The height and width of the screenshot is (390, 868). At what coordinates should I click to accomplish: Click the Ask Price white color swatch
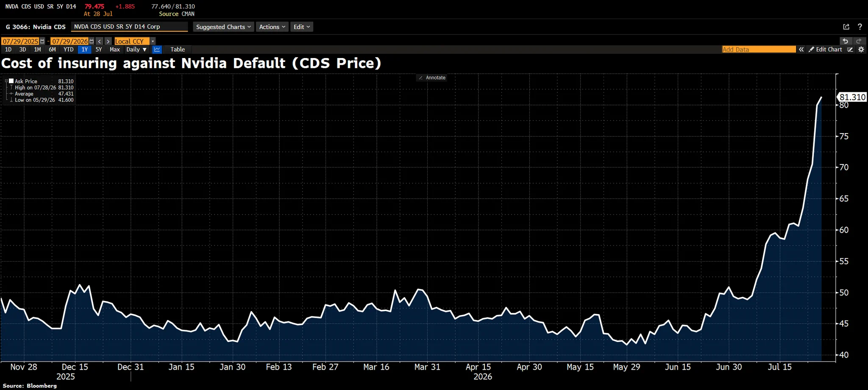coord(11,81)
